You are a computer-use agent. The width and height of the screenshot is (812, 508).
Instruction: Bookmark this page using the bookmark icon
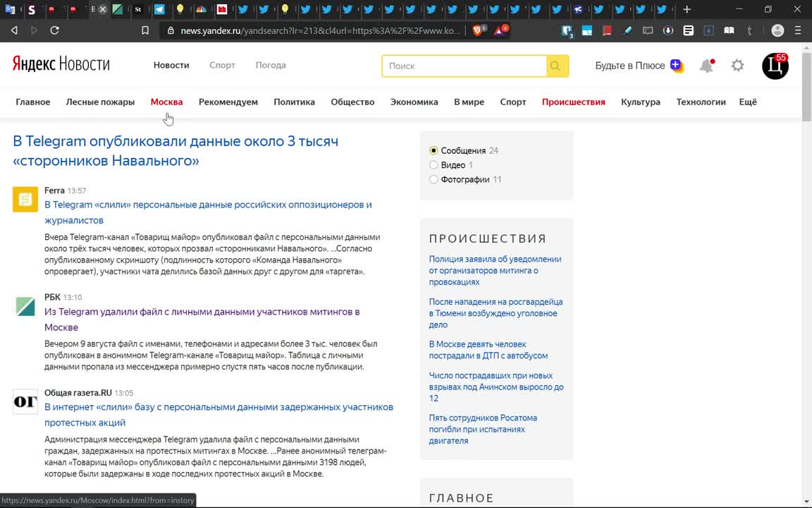(x=145, y=30)
